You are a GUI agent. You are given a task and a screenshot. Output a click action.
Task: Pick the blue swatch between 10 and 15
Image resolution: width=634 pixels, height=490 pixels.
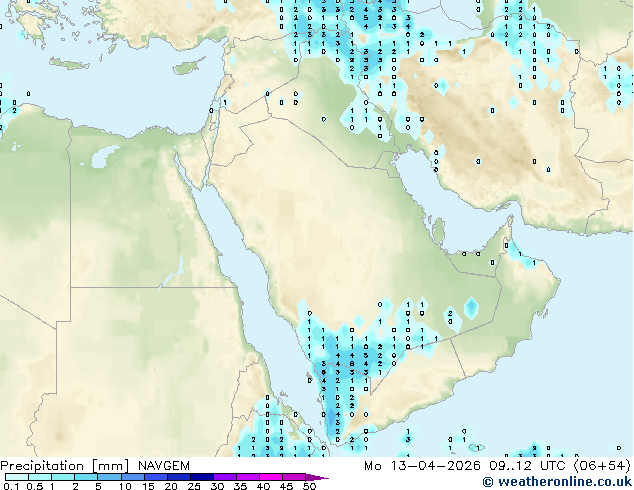tap(132, 477)
